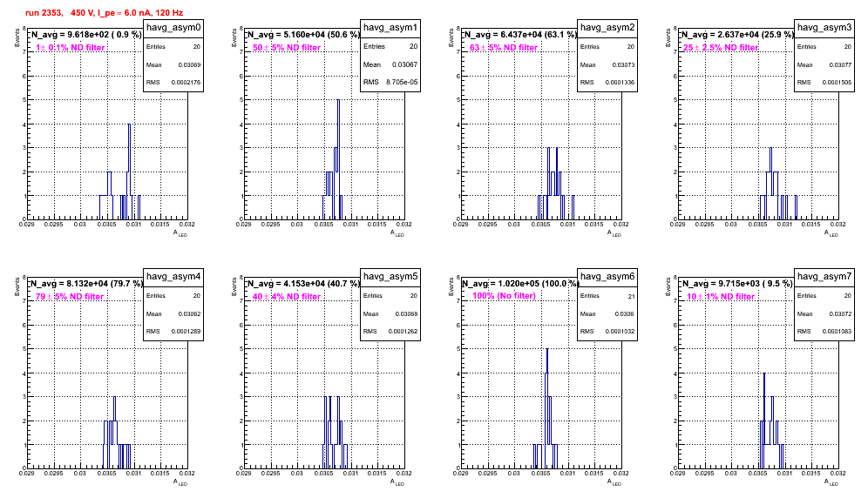Click the histogram peak in havg_asym7 plot

[764, 374]
